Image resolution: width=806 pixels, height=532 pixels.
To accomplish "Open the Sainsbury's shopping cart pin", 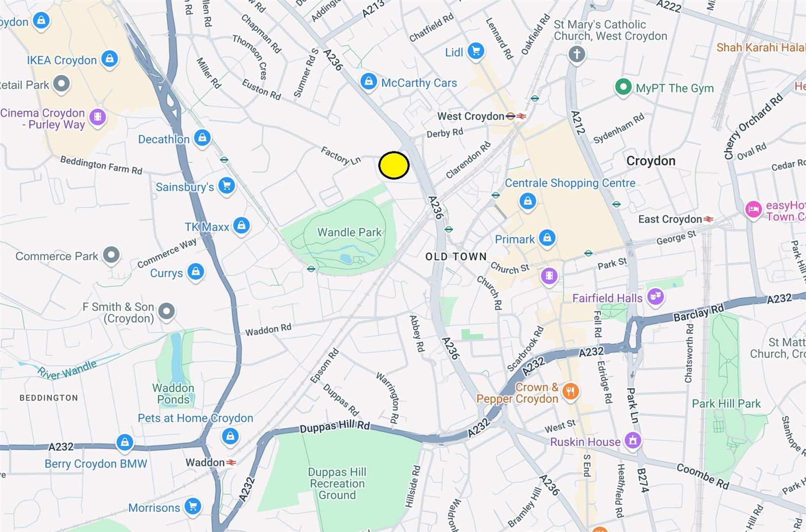I will (227, 186).
